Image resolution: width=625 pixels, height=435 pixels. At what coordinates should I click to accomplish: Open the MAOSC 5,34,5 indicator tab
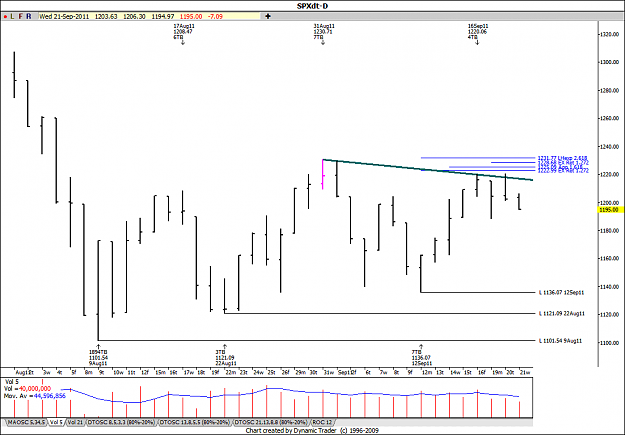pos(26,422)
